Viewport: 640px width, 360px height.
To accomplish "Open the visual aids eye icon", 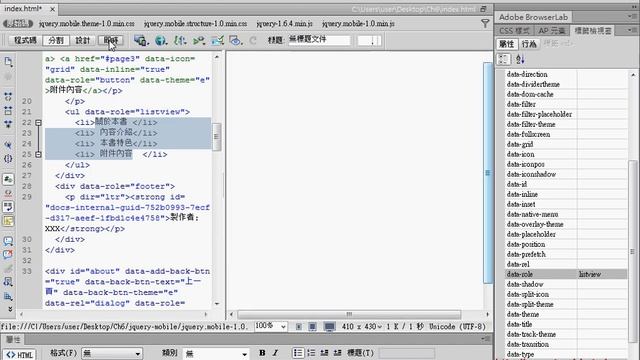I will click(x=235, y=40).
